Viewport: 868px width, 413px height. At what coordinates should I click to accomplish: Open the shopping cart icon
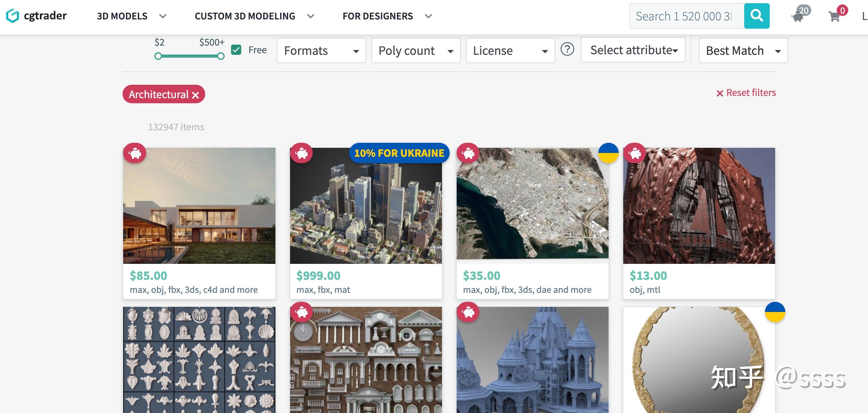point(834,17)
